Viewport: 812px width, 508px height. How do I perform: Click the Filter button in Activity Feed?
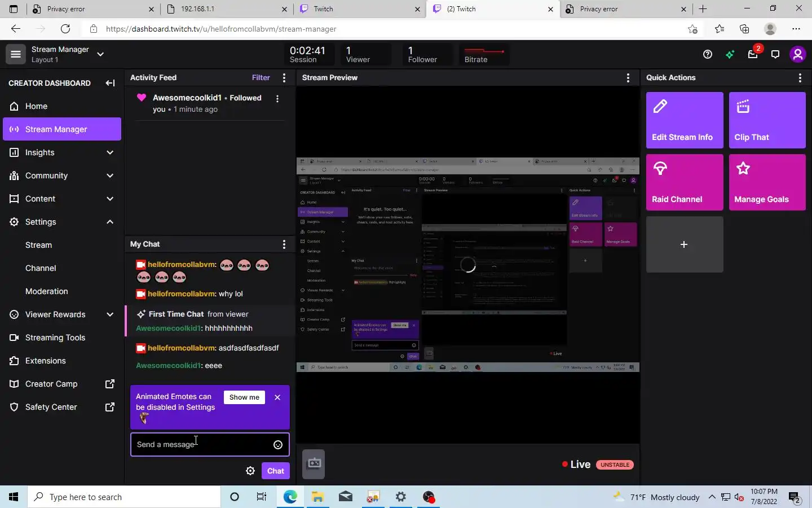(x=261, y=78)
